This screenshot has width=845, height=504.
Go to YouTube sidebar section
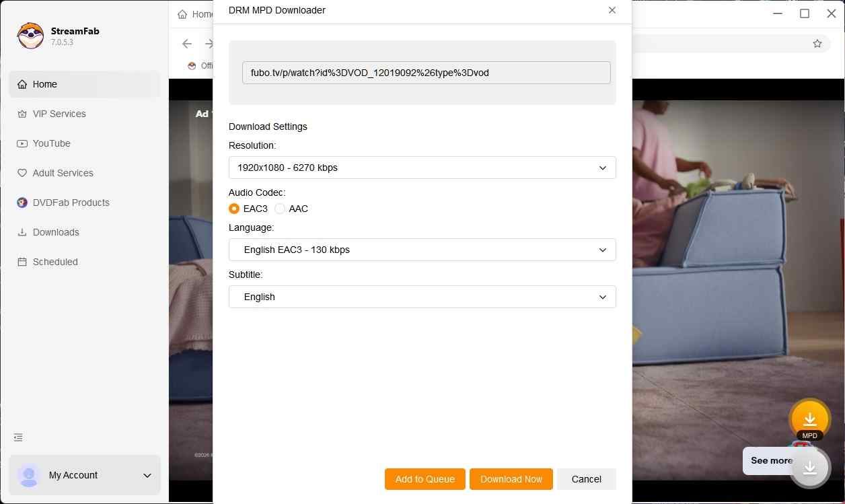pyautogui.click(x=84, y=143)
